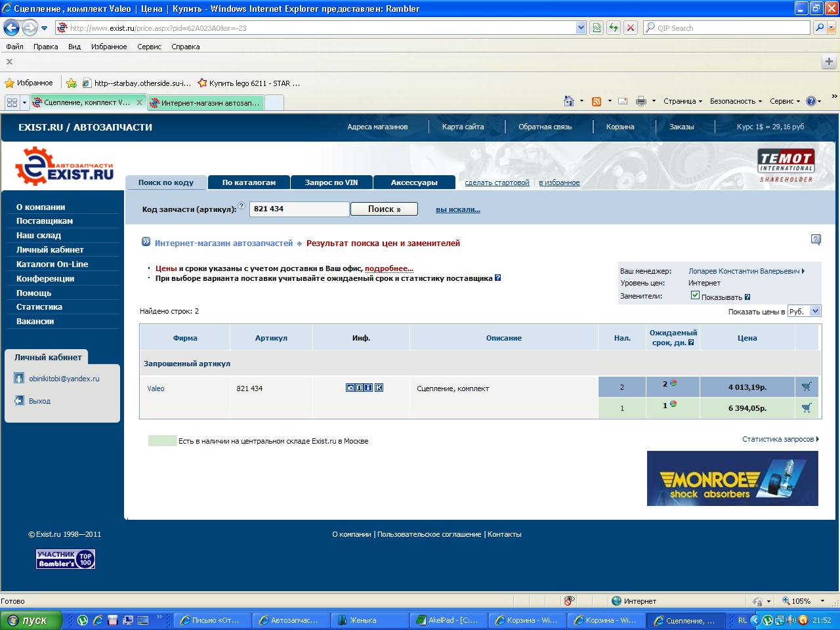View supplier statistics chart for the 6 394,05р. row

coord(673,404)
